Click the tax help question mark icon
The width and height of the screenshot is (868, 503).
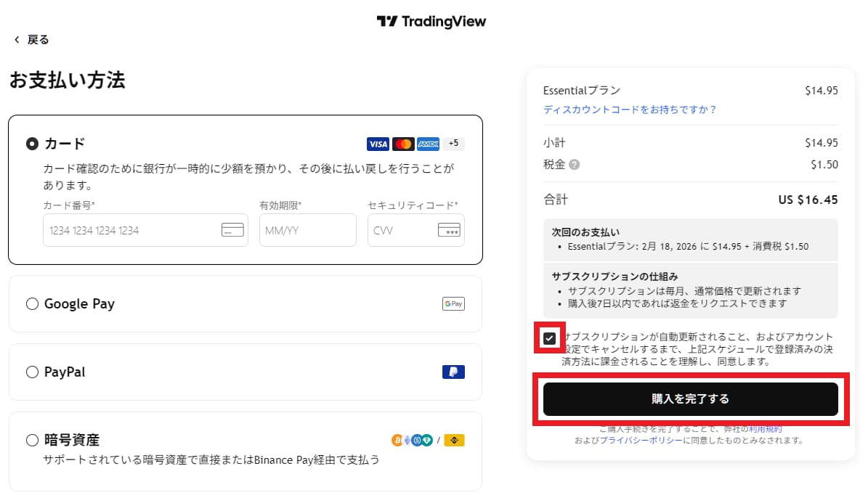coord(574,164)
